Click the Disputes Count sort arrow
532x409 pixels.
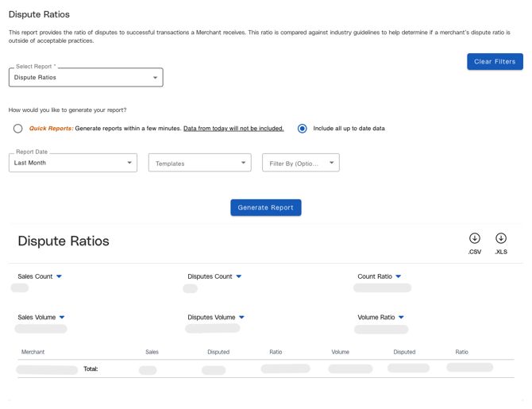pyautogui.click(x=238, y=277)
